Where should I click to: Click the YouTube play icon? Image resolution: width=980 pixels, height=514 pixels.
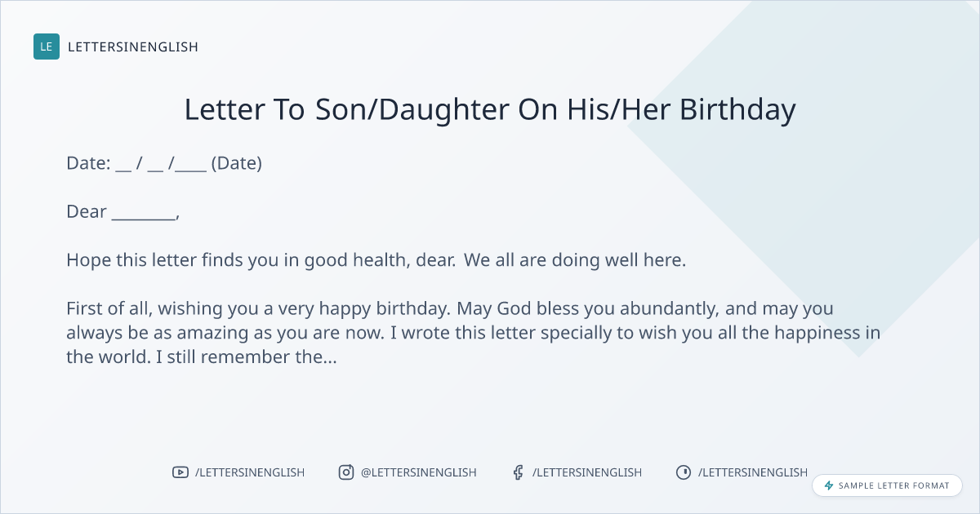(x=180, y=472)
